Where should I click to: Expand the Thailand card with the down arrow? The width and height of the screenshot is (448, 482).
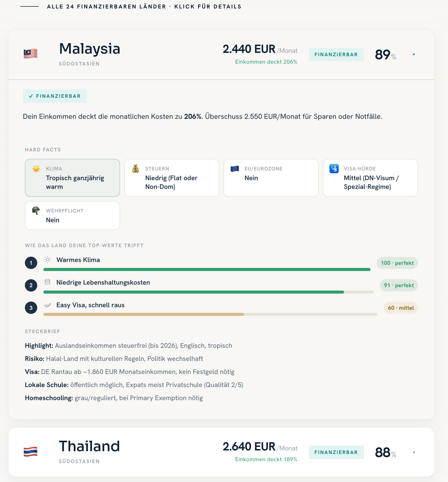pos(413,452)
